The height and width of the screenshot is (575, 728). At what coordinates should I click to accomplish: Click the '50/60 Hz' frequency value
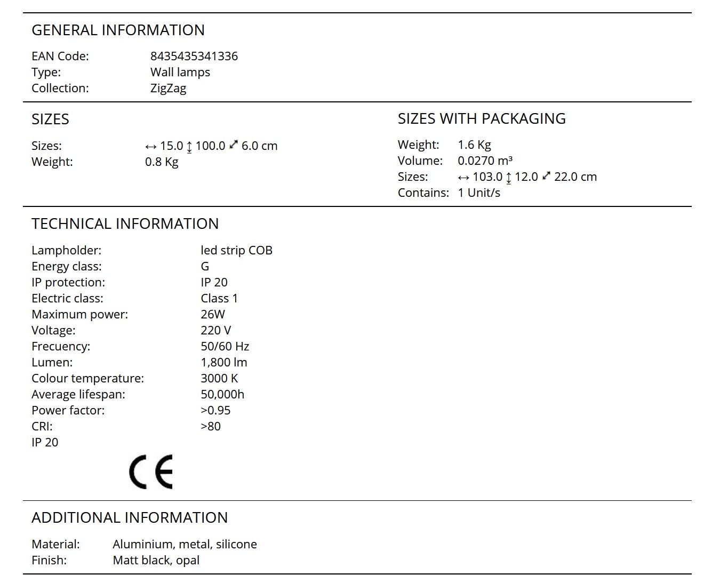tap(225, 346)
